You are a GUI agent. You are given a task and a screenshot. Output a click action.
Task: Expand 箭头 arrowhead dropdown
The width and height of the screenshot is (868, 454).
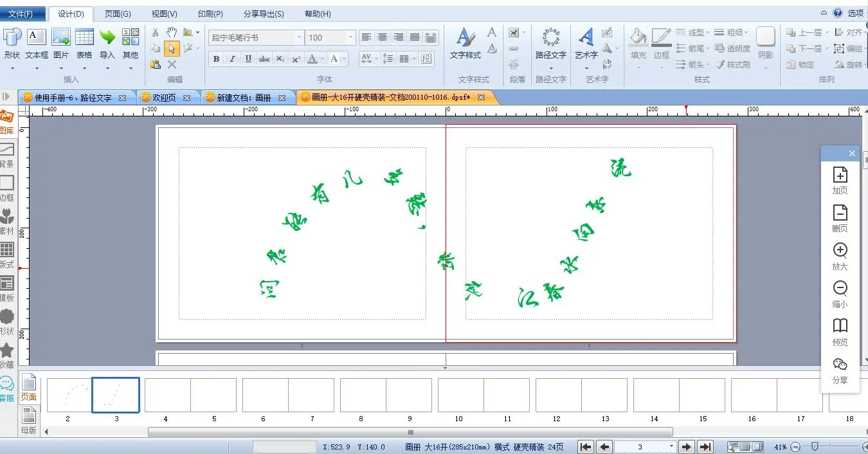click(x=707, y=64)
